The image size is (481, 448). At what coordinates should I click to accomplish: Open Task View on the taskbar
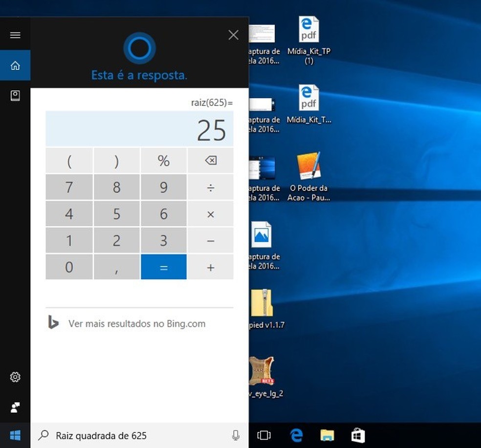(264, 435)
